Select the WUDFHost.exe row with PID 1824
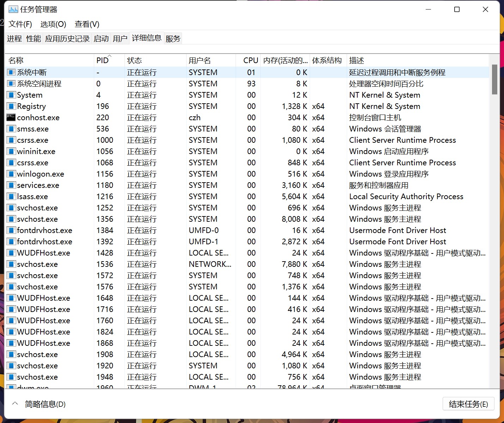 247,332
